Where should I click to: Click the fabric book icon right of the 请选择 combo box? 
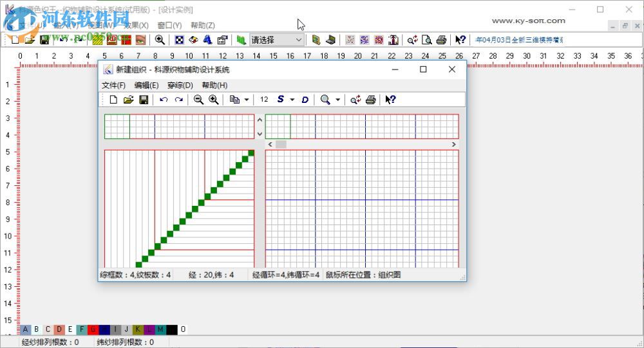coord(316,40)
